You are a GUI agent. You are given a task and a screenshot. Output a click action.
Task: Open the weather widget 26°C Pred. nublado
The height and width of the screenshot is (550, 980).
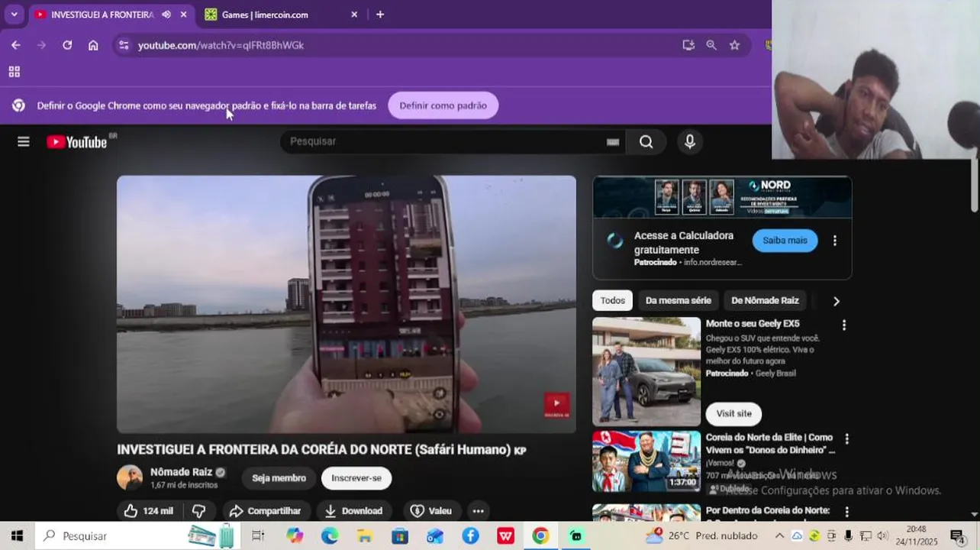coord(702,535)
